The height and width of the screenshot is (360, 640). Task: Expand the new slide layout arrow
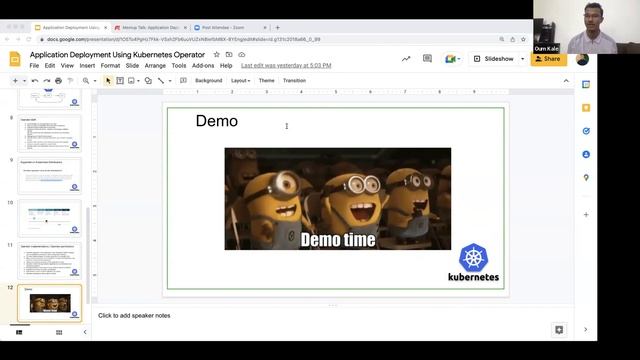tap(24, 81)
